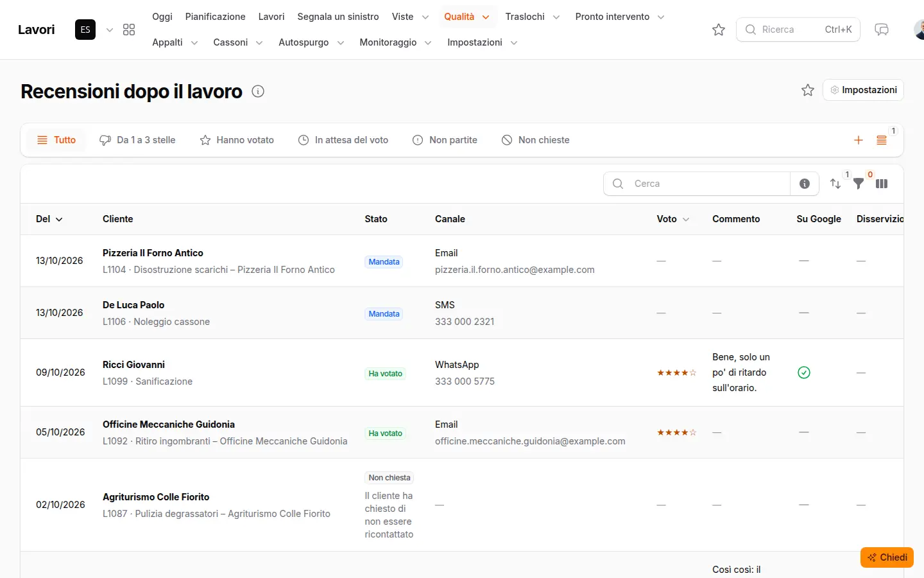
Task: Expand the Traslochi menu
Action: tap(533, 17)
